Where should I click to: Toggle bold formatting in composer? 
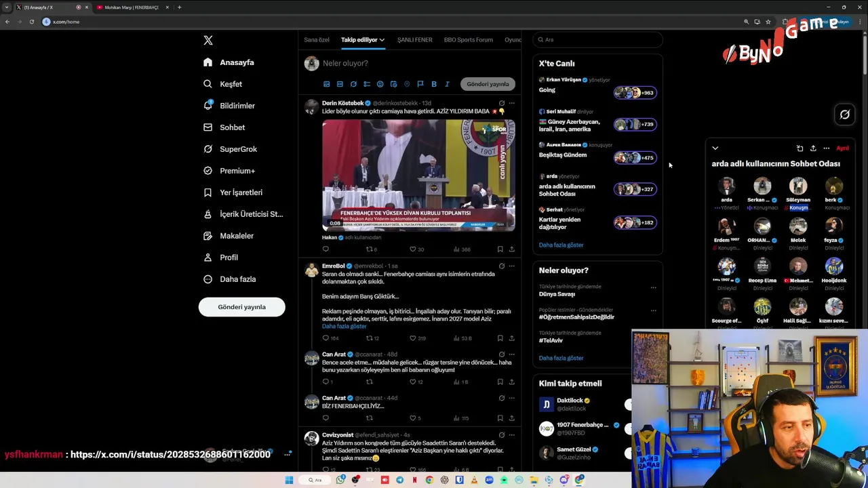(x=434, y=84)
